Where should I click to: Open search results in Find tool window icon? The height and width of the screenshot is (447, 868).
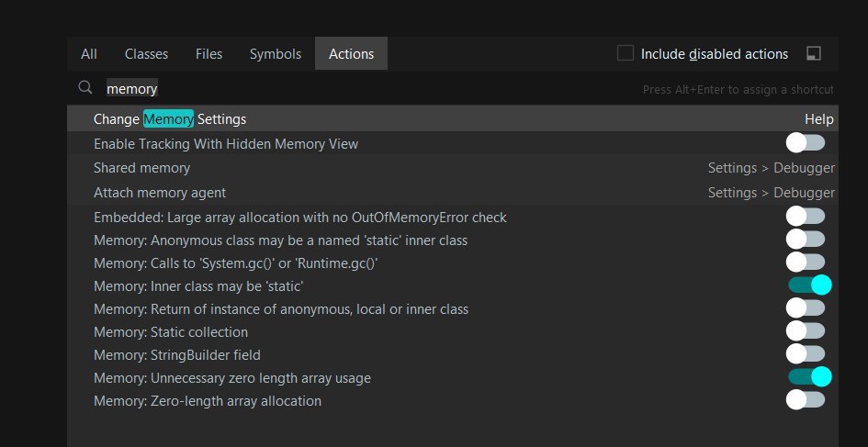813,53
